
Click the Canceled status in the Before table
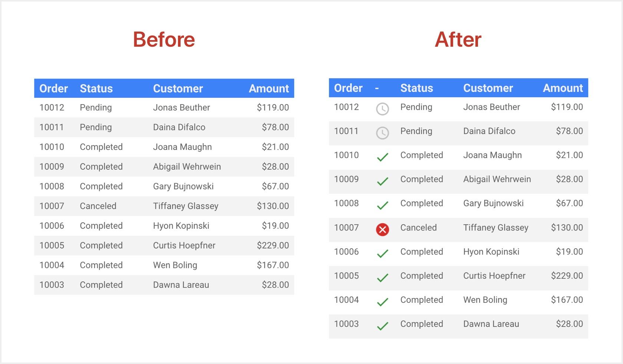pos(98,206)
